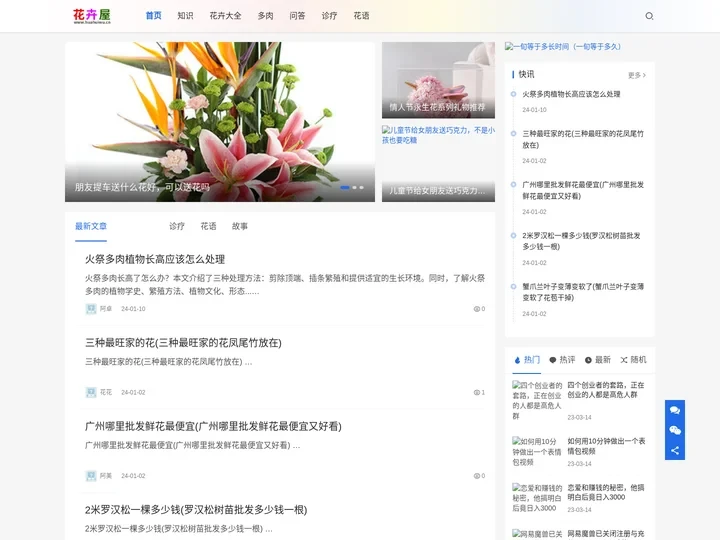The width and height of the screenshot is (720, 540).
Task: Select 热评 sidebar tab
Action: (x=562, y=360)
